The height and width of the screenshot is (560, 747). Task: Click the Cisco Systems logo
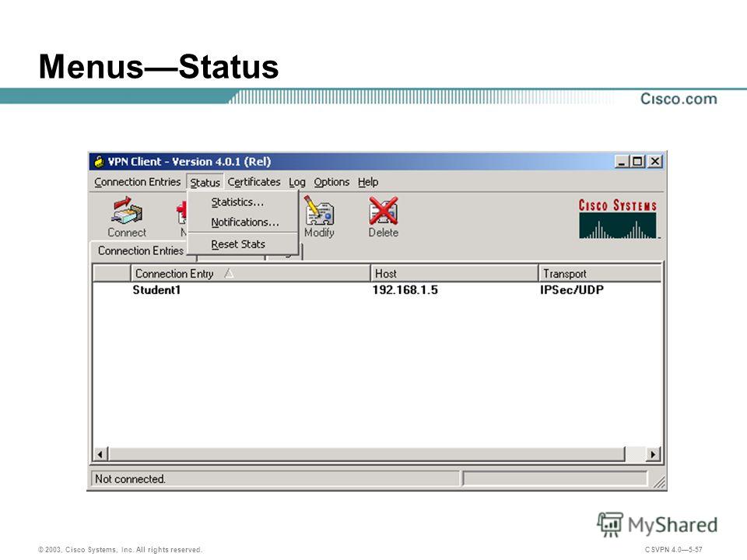618,219
